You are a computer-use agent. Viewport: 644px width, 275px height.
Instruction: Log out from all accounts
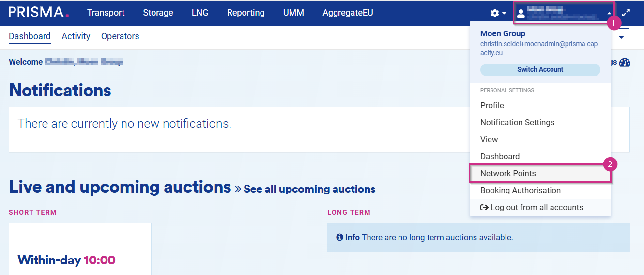[x=532, y=207]
